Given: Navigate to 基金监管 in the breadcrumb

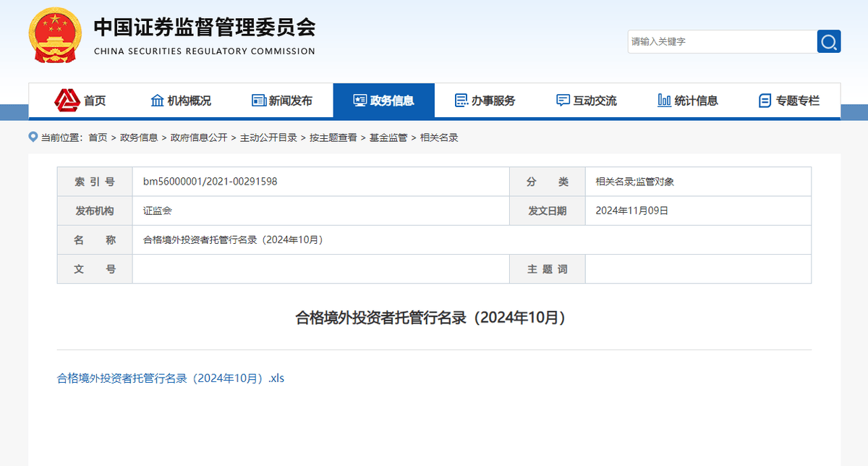Looking at the screenshot, I should coord(388,137).
